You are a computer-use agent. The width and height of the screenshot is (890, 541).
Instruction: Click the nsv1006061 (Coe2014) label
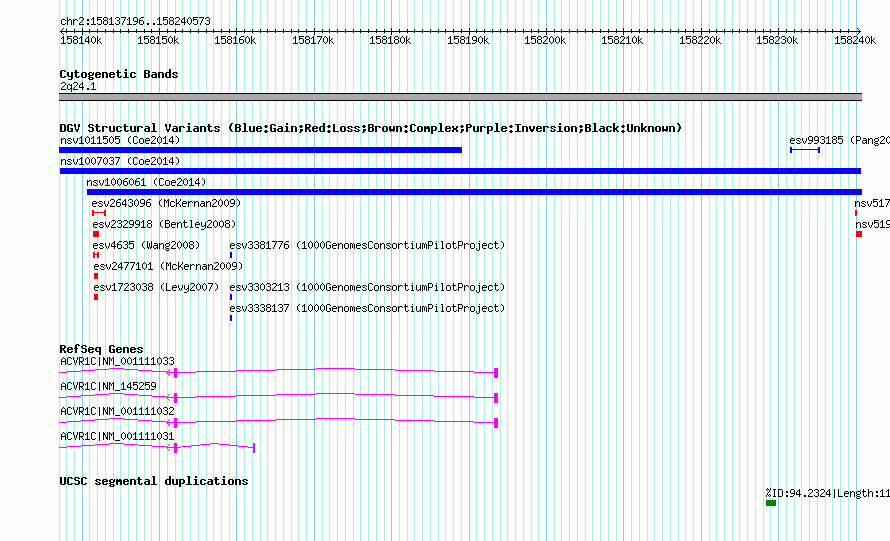tap(146, 182)
